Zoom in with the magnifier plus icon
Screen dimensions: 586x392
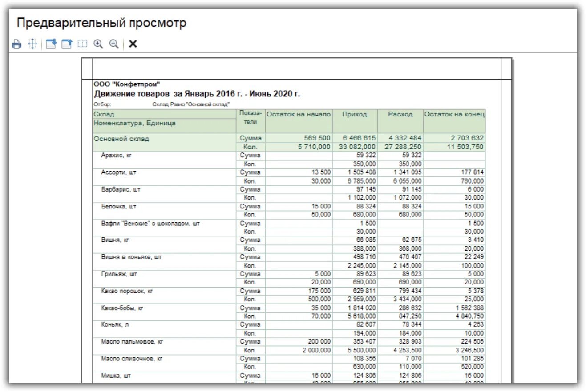pyautogui.click(x=98, y=44)
